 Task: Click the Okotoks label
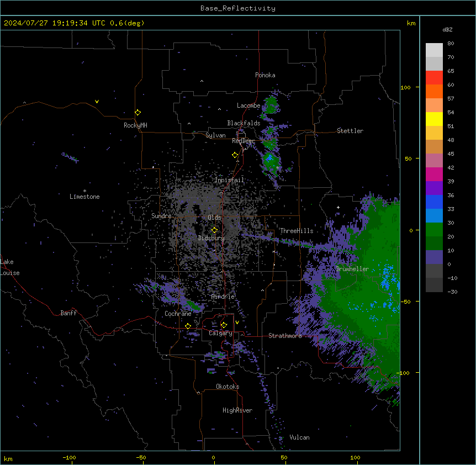click(x=228, y=387)
